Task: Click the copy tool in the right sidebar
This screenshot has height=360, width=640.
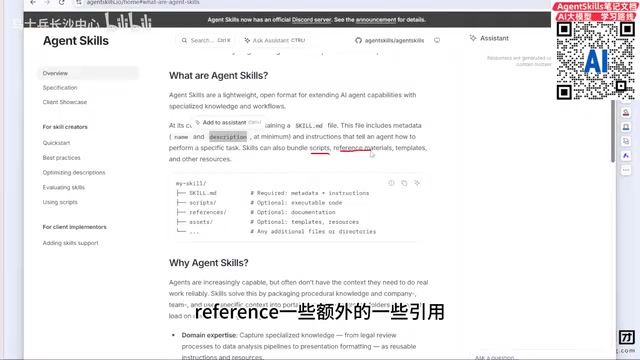Action: (626, 141)
